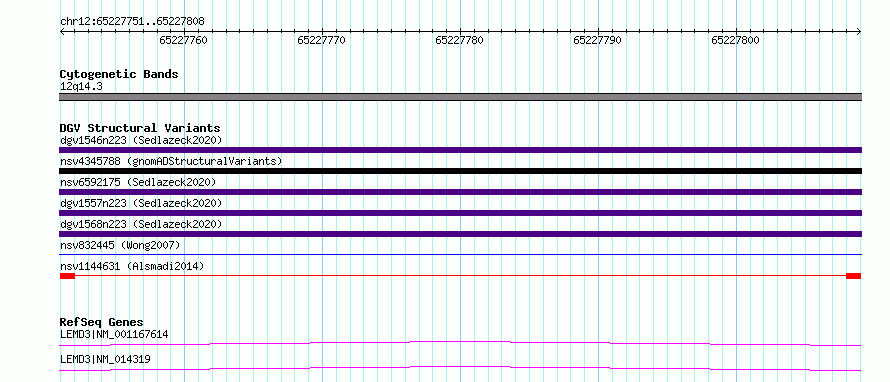Click the chr12:65227751..65227808 region label
Image resolution: width=890 pixels, height=382 pixels.
pos(132,22)
